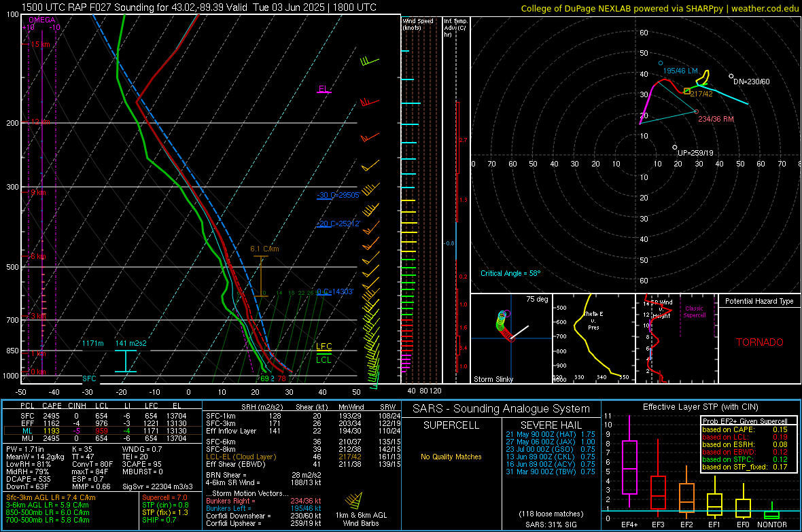802x532 pixels.
Task: Select the MU parcel row in the parcel table
Action: click(x=103, y=438)
